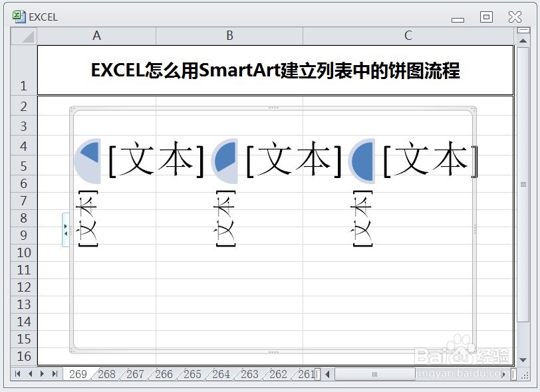Image resolution: width=540 pixels, height=392 pixels.
Task: Click the horizontal scrollbar thumb
Action: pos(375,374)
